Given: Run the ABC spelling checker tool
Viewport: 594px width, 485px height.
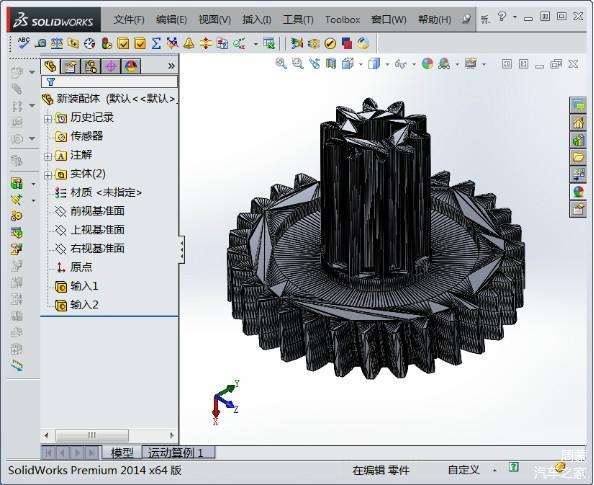Looking at the screenshot, I should point(23,43).
